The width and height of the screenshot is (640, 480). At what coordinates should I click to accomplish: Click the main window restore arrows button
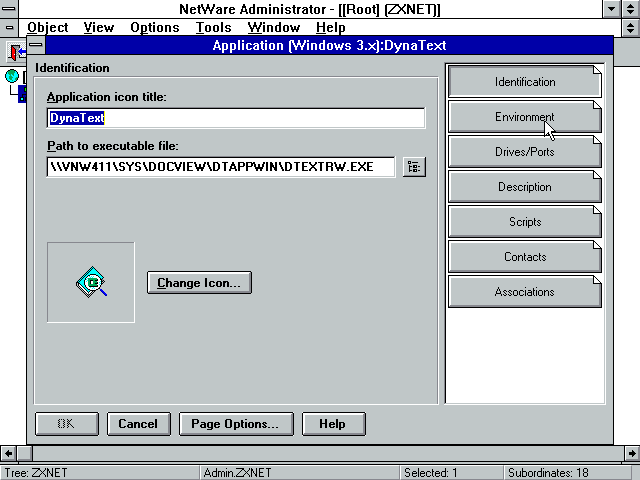click(x=631, y=9)
